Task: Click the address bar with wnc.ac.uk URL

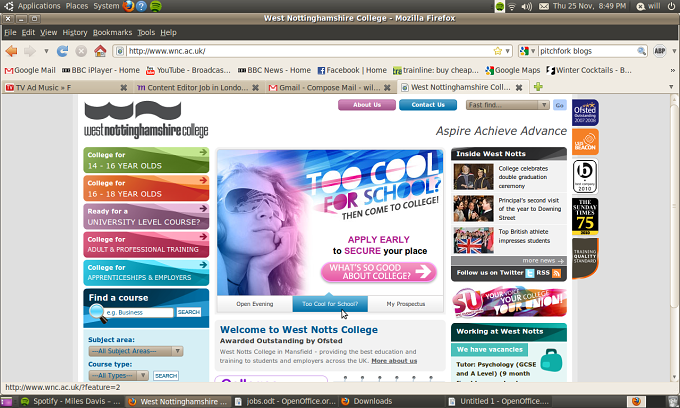Action: (x=310, y=51)
